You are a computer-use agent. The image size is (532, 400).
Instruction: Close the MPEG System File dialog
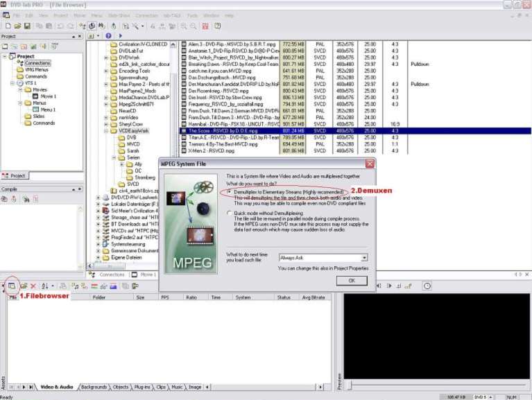[x=370, y=164]
